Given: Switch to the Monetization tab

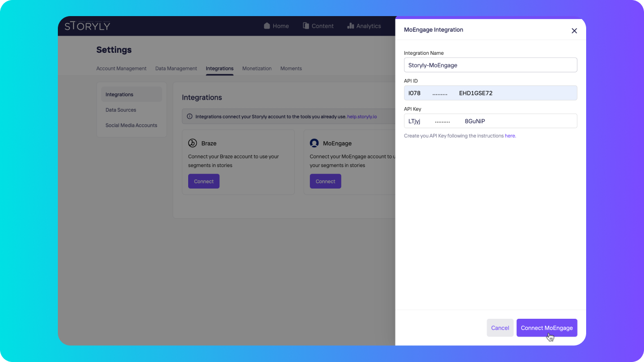Looking at the screenshot, I should (257, 68).
